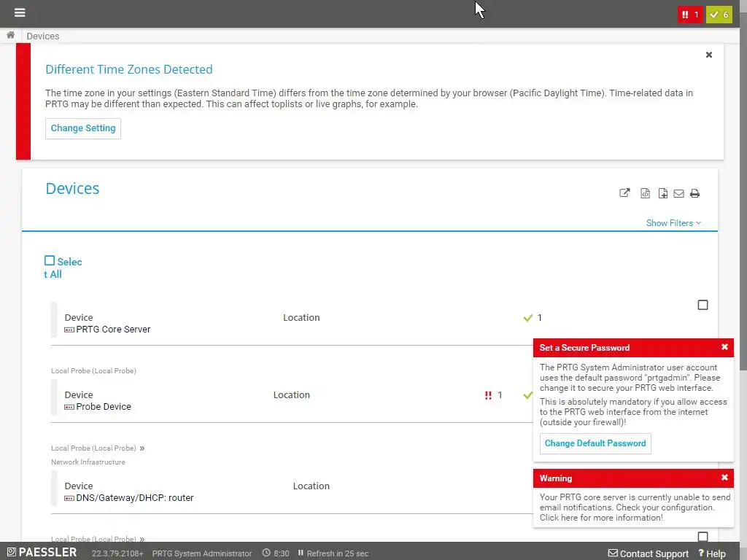Tick the Select All checkbox
The image size is (747, 560).
(50, 260)
